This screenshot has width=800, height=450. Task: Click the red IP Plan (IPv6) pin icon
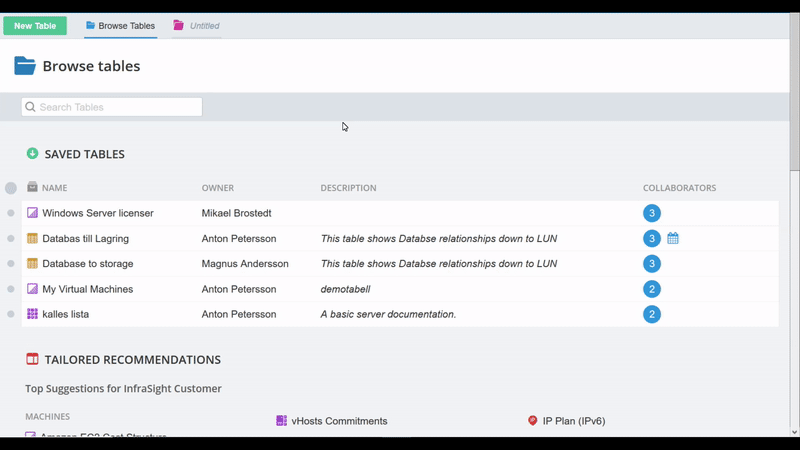pyautogui.click(x=533, y=420)
